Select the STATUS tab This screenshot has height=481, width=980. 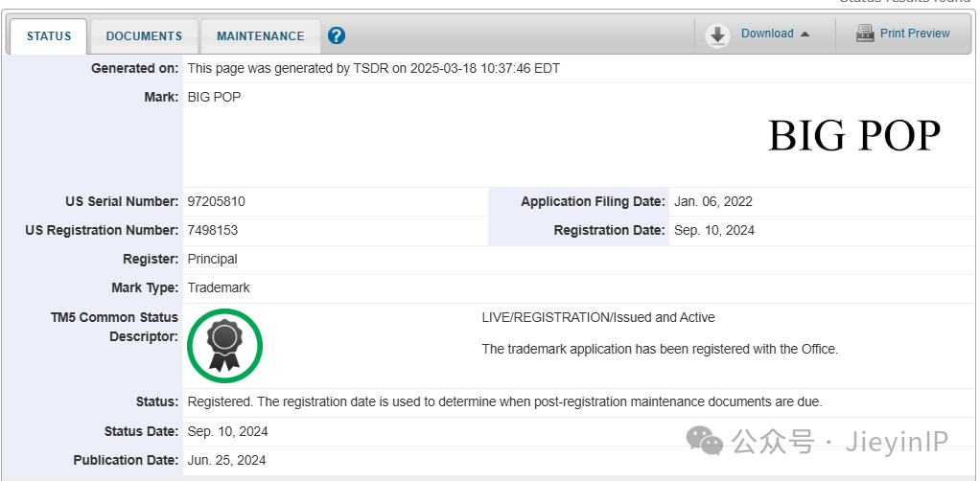point(49,36)
